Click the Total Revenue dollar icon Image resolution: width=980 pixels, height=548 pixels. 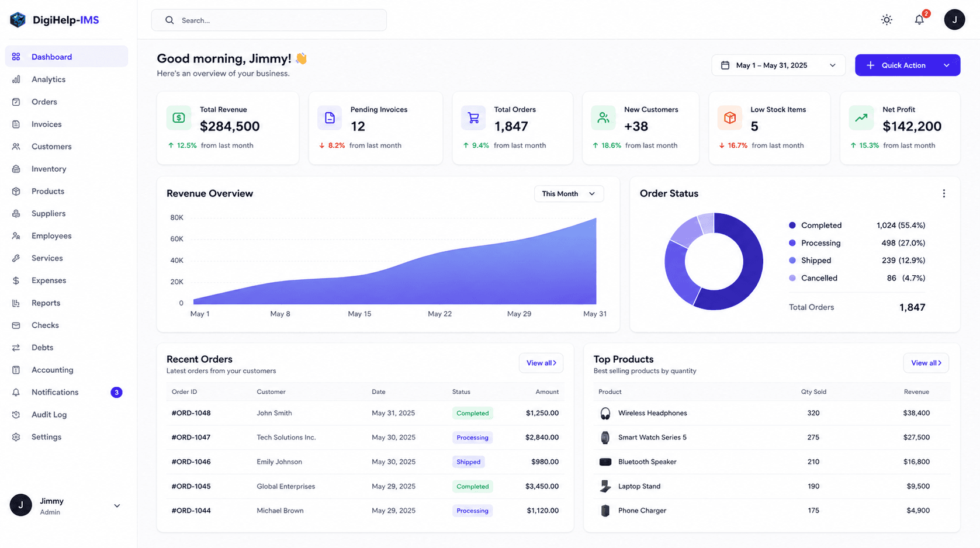[179, 117]
